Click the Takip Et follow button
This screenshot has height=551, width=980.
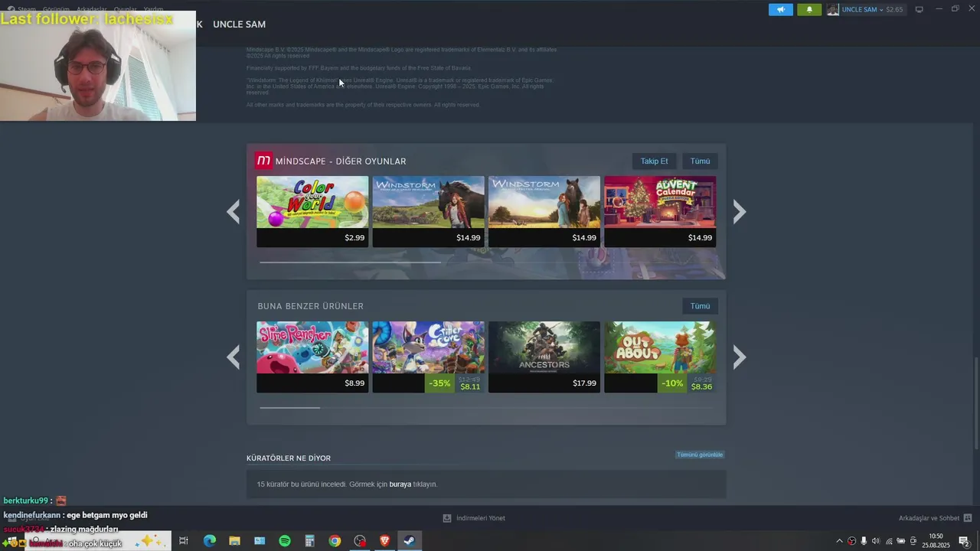[x=654, y=161]
